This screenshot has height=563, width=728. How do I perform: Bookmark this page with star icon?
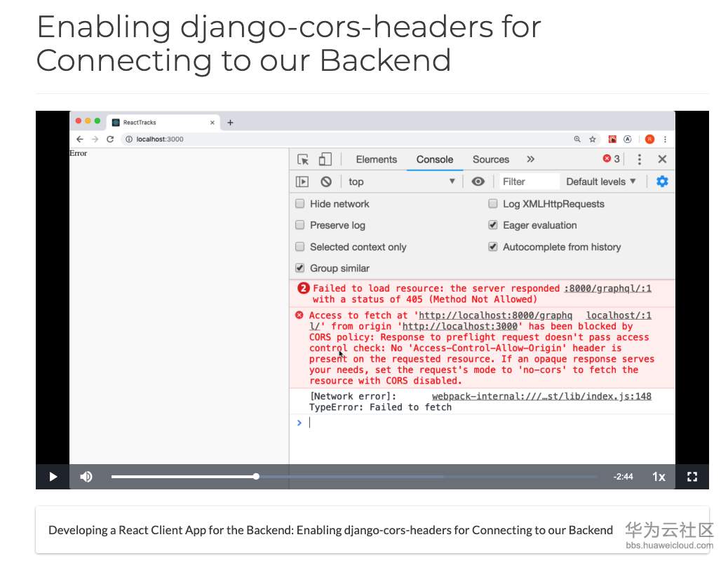[x=593, y=140]
